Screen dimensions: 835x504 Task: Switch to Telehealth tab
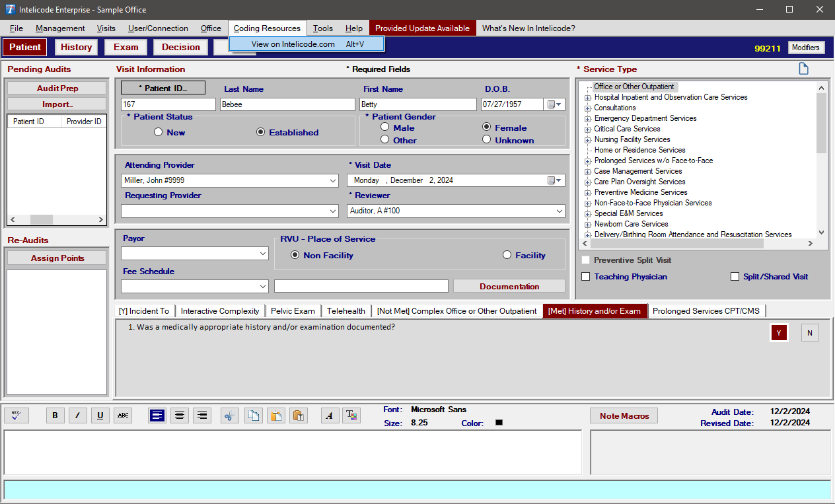(x=345, y=311)
